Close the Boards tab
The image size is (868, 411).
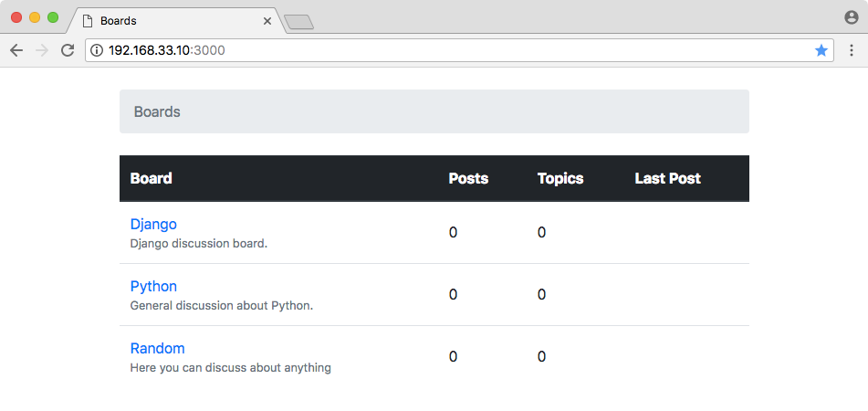[x=267, y=21]
